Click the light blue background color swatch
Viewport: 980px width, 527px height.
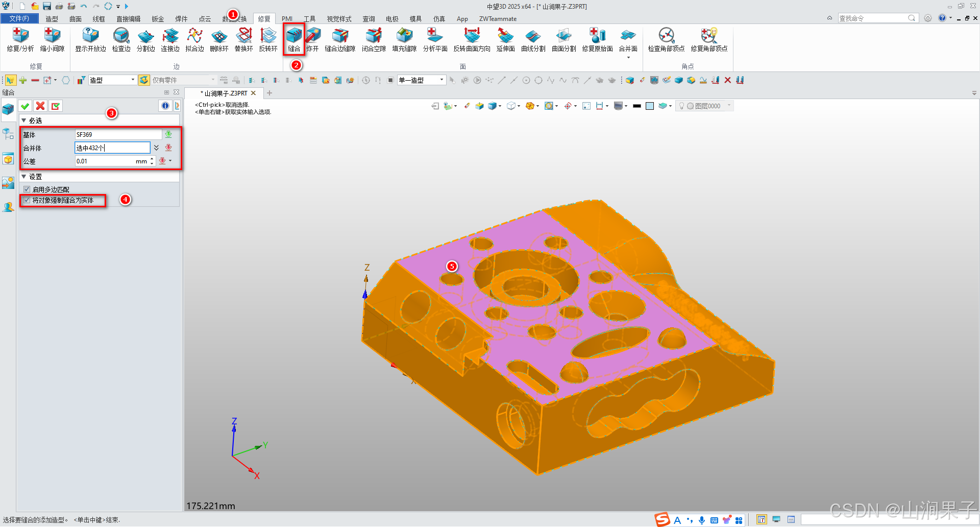coord(650,106)
